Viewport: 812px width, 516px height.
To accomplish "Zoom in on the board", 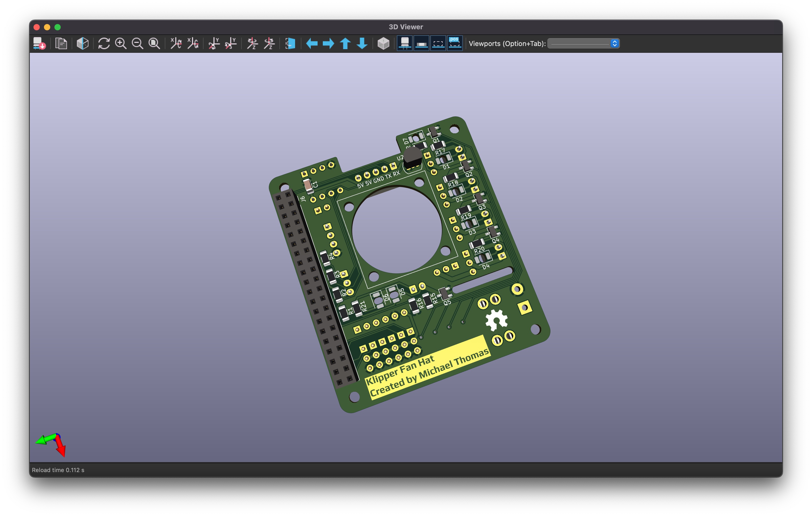I will click(x=121, y=43).
